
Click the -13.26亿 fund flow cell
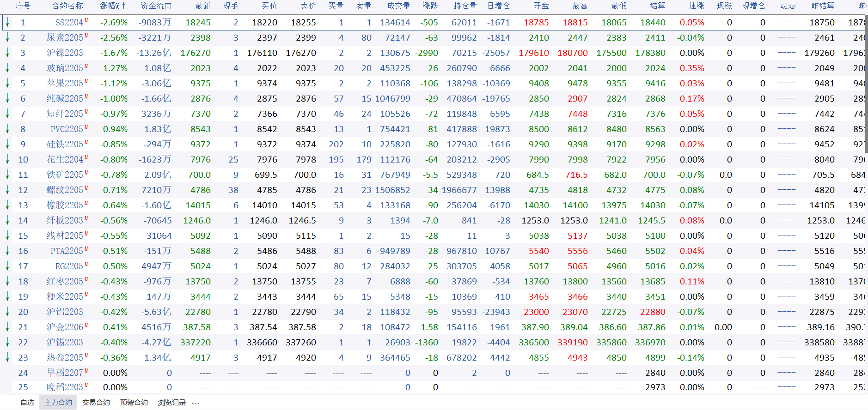[x=154, y=53]
